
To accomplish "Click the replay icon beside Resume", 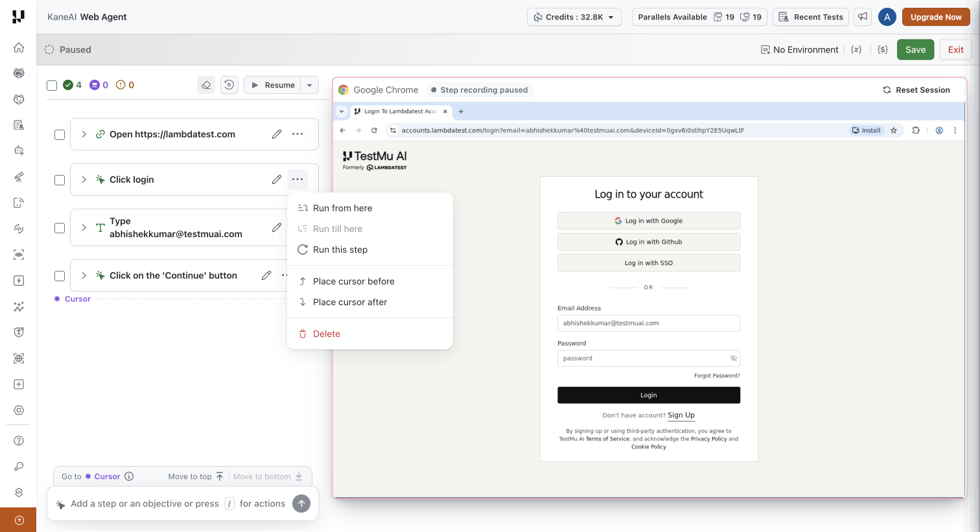I will 229,85.
